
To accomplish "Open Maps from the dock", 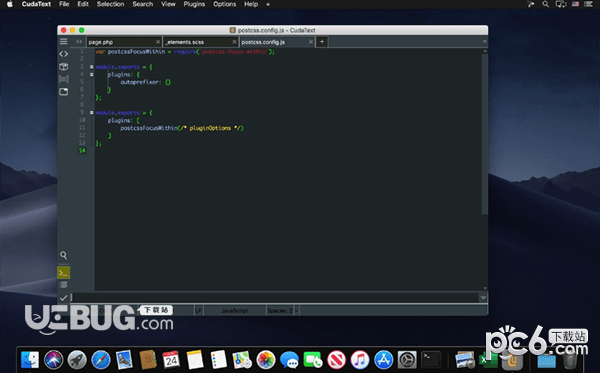I will click(242, 360).
